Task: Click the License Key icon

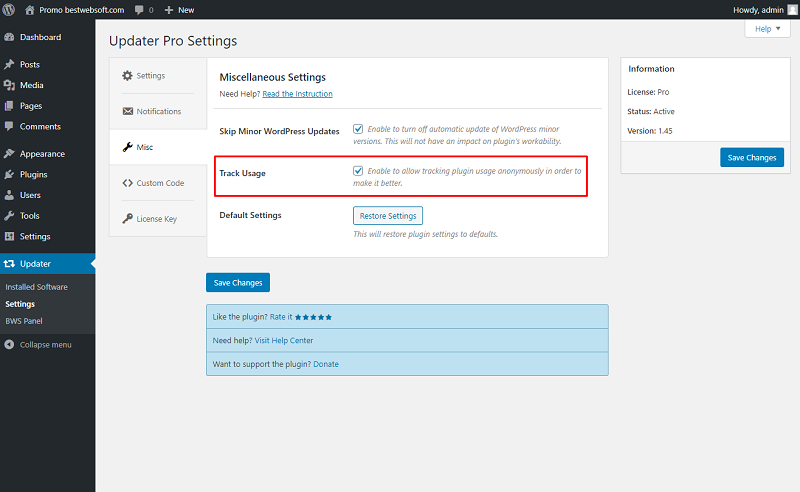Action: (128, 218)
